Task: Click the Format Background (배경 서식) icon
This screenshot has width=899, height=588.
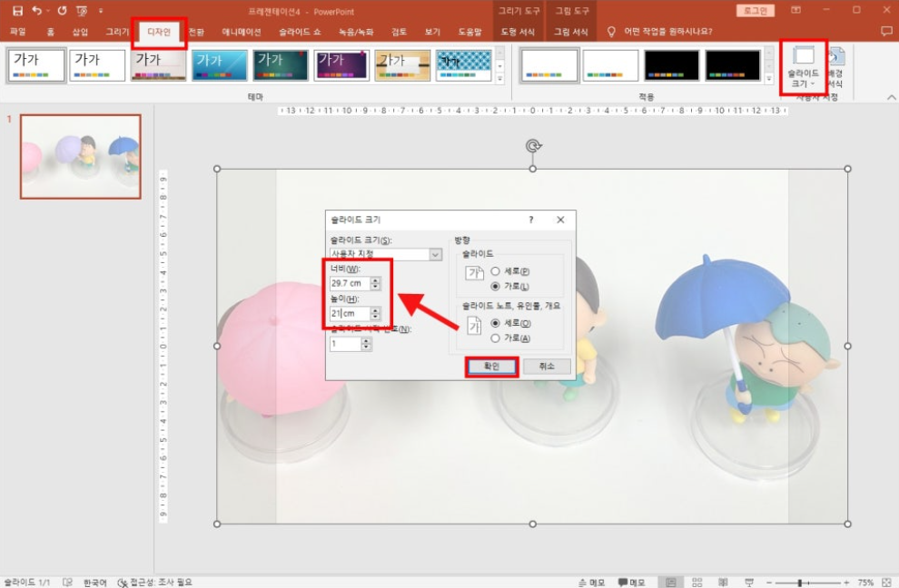Action: click(835, 68)
